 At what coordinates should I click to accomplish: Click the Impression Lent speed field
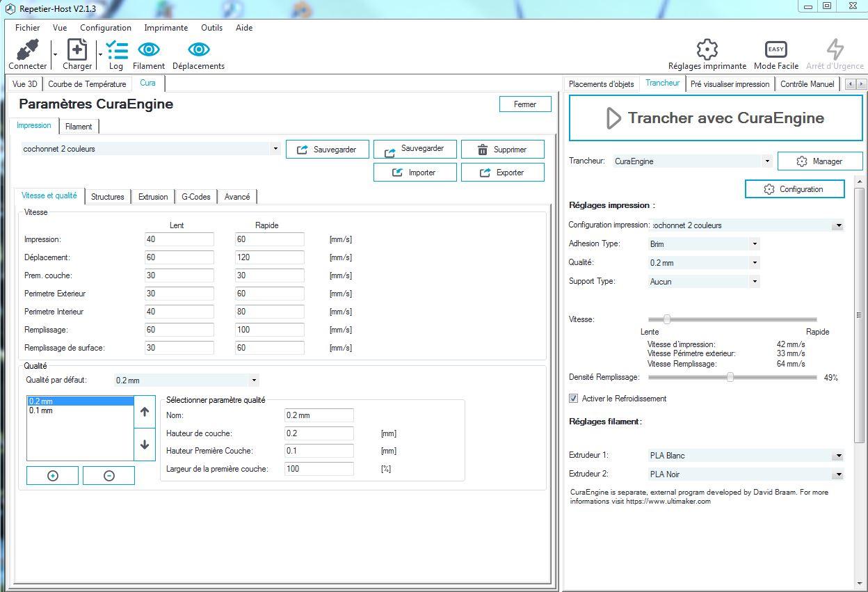(x=179, y=239)
